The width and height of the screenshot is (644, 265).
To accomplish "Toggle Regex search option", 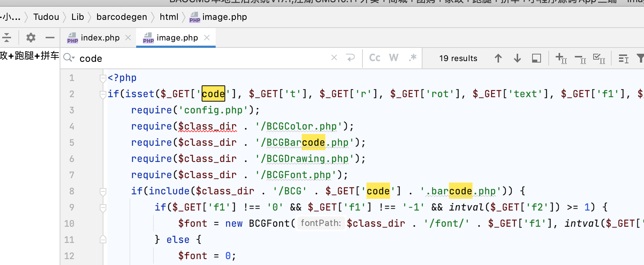I will pyautogui.click(x=413, y=58).
